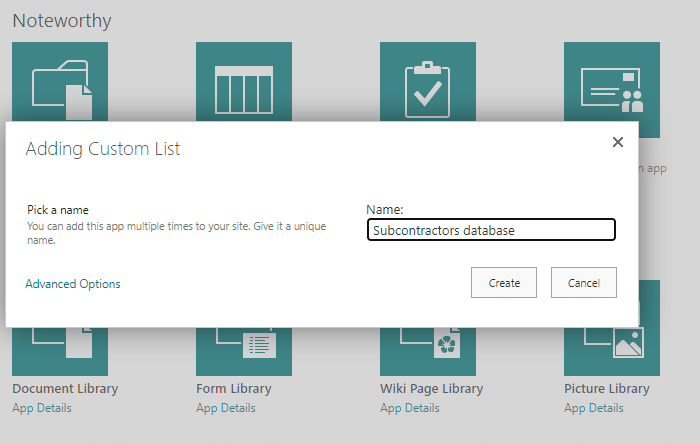
Task: Select the Form Library tile icon
Action: (244, 351)
